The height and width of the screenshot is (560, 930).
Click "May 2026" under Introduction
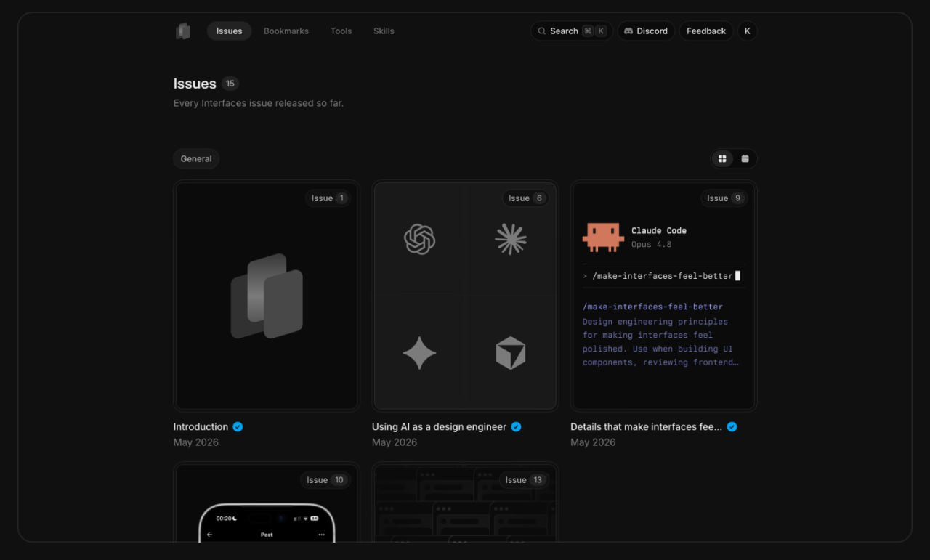tap(196, 442)
